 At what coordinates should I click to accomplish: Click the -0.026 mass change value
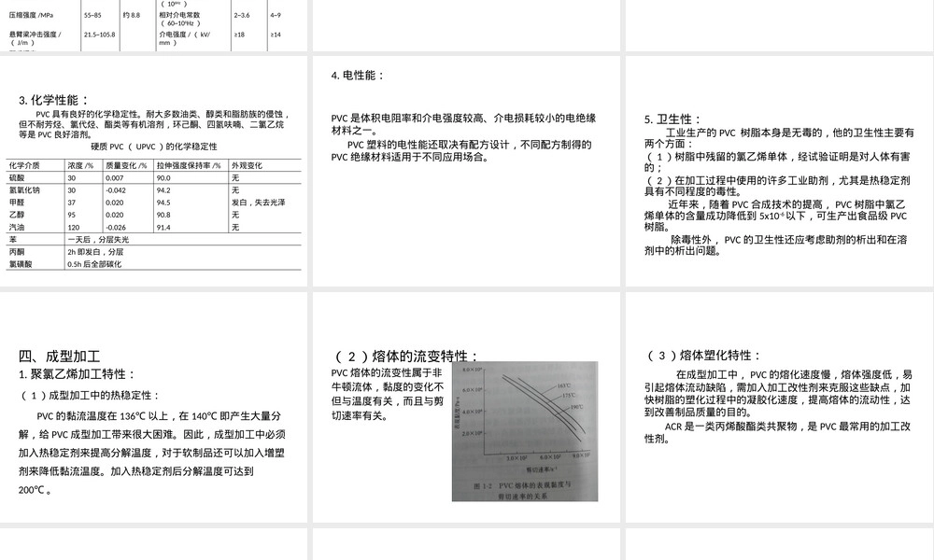pyautogui.click(x=116, y=228)
